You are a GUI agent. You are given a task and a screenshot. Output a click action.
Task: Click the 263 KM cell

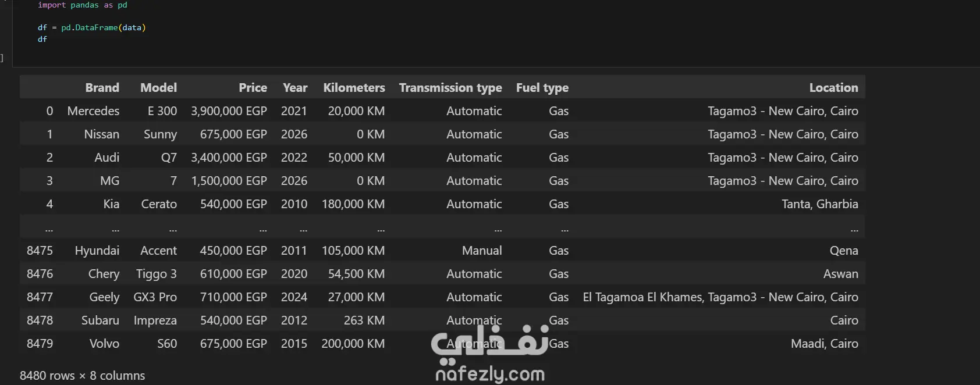coord(364,320)
